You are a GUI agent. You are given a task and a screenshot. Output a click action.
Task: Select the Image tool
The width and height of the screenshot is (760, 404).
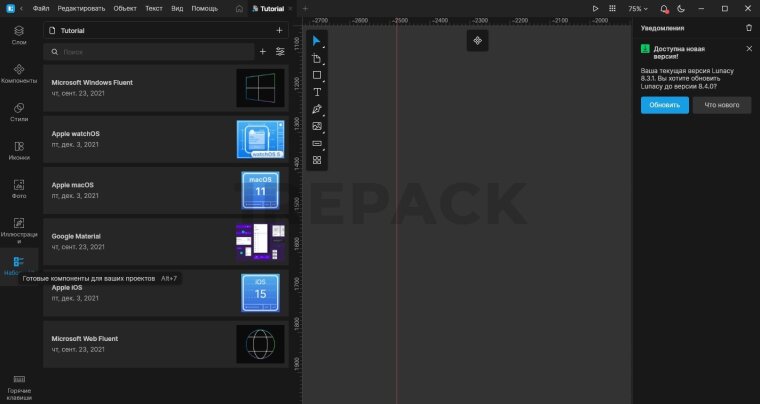(x=317, y=126)
